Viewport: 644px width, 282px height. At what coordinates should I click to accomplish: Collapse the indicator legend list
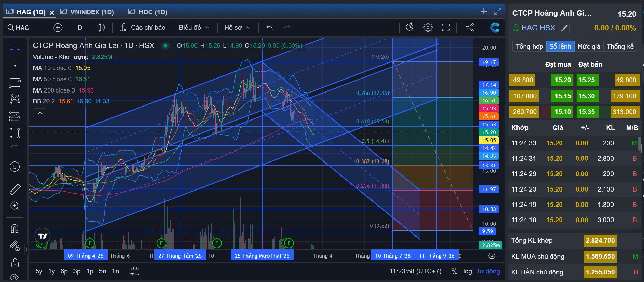(40, 113)
